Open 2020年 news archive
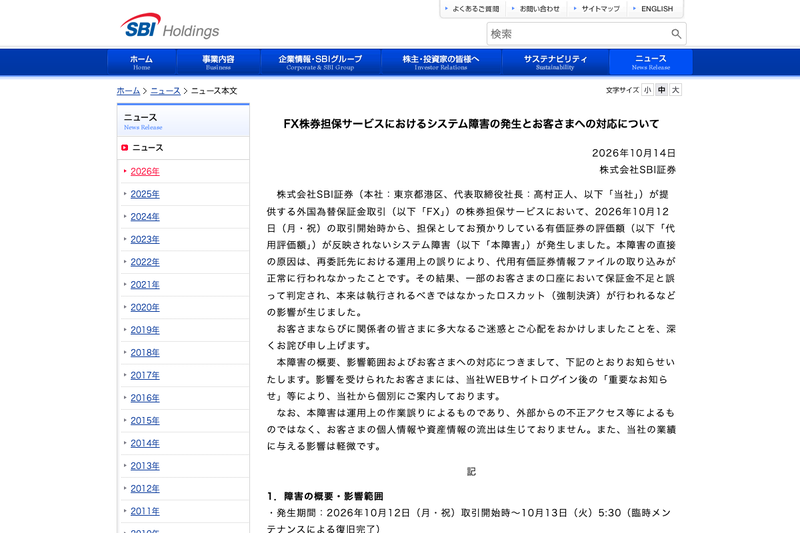 point(145,308)
